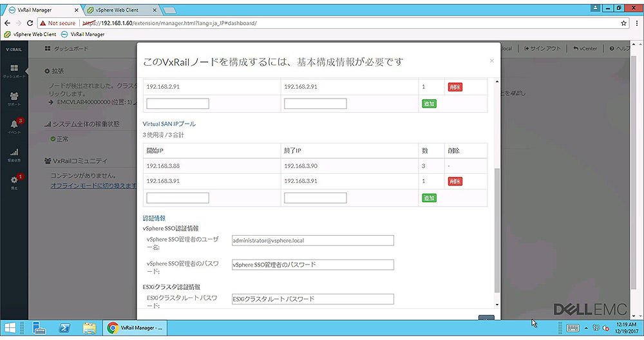Viewport: 644px width, 340px height.
Task: Open the Events bell icon in sidebar
Action: tap(14, 124)
